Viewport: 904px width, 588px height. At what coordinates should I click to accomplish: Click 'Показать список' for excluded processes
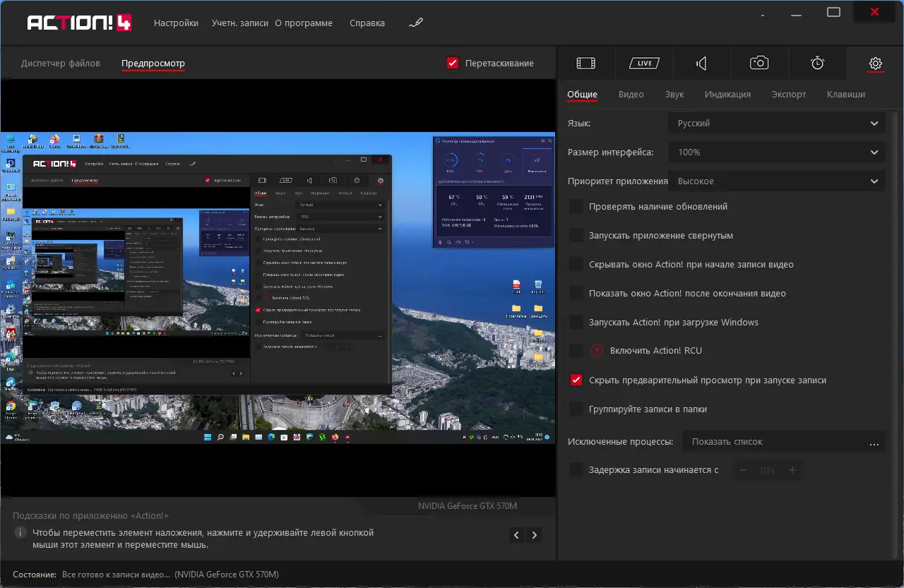(727, 442)
